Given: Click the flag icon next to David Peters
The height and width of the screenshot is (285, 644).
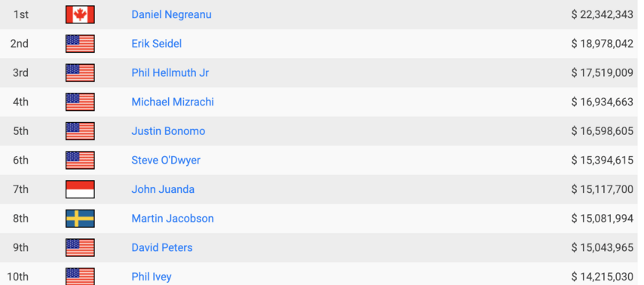Looking at the screenshot, I should tap(80, 247).
